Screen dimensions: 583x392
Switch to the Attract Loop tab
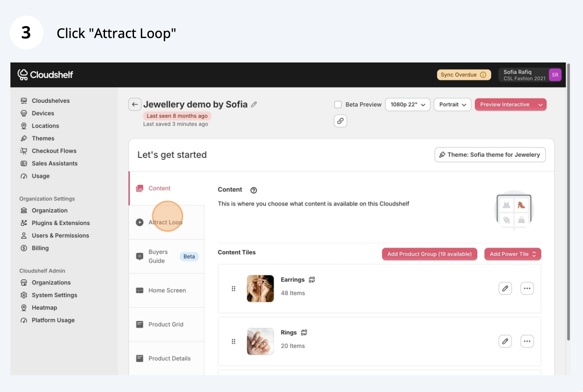click(x=167, y=222)
